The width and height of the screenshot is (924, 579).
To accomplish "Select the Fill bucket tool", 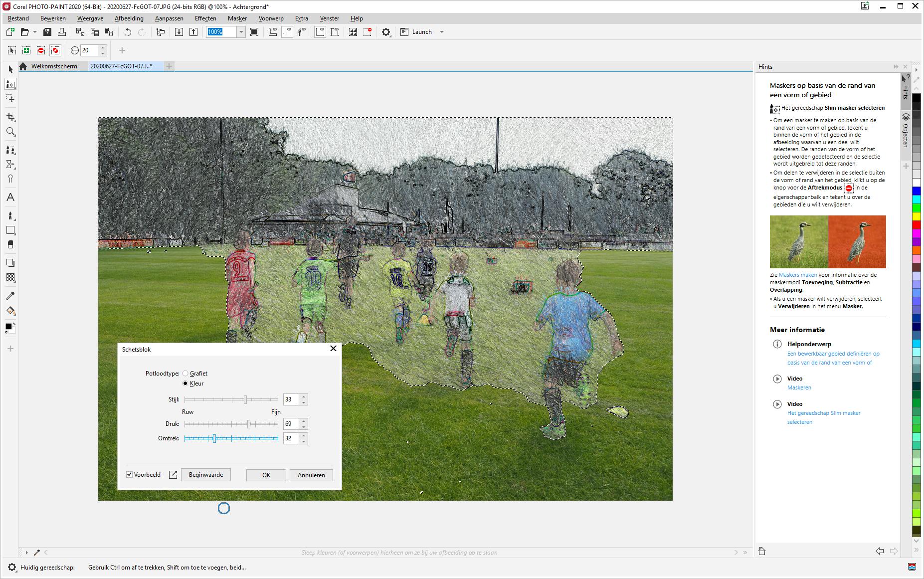I will [x=10, y=311].
